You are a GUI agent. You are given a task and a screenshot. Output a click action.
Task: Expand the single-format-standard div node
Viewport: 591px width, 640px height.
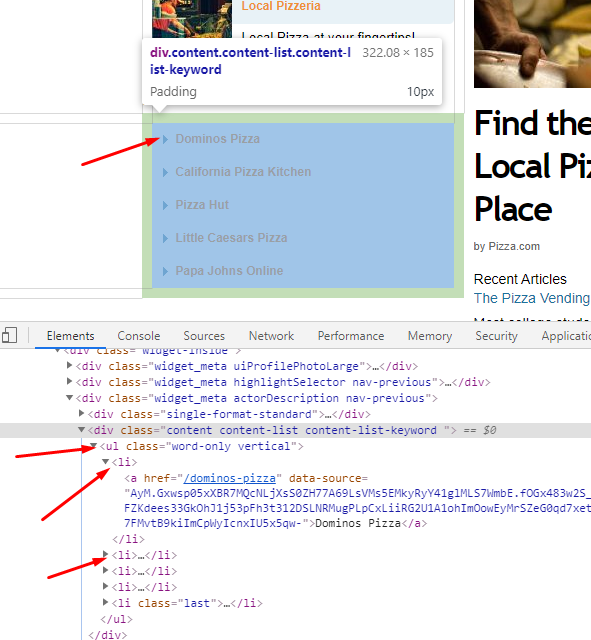pyautogui.click(x=82, y=413)
